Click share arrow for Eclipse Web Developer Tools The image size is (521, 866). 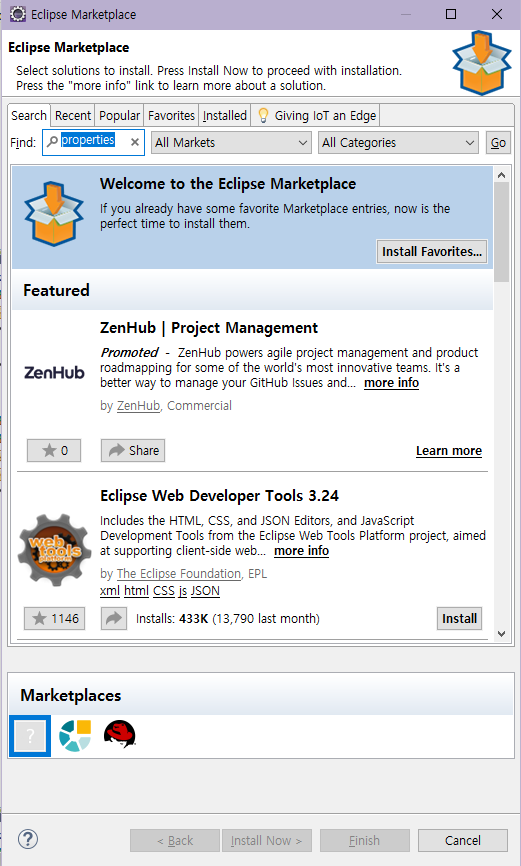pyautogui.click(x=114, y=619)
